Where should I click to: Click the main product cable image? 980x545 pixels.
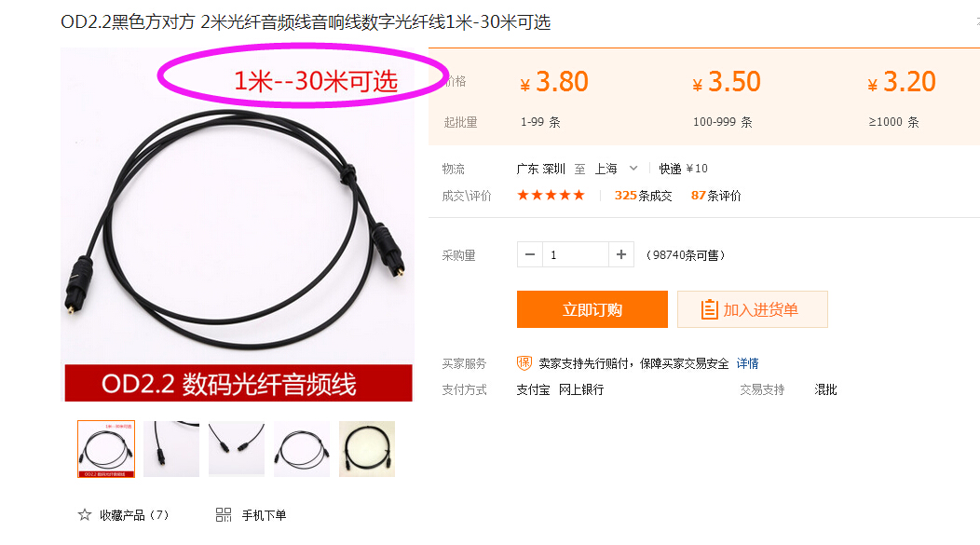(237, 225)
